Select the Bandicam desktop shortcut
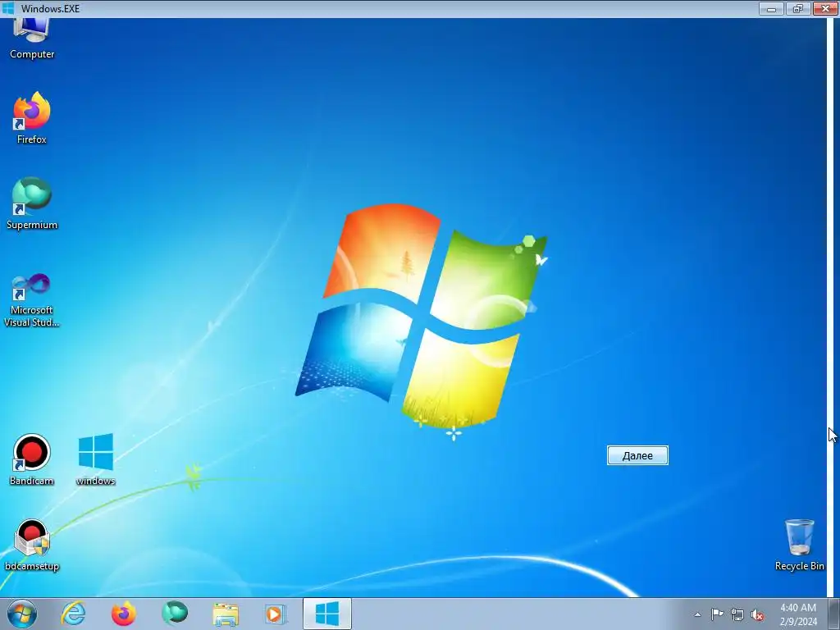Screen dimensions: 840x630 [32, 459]
